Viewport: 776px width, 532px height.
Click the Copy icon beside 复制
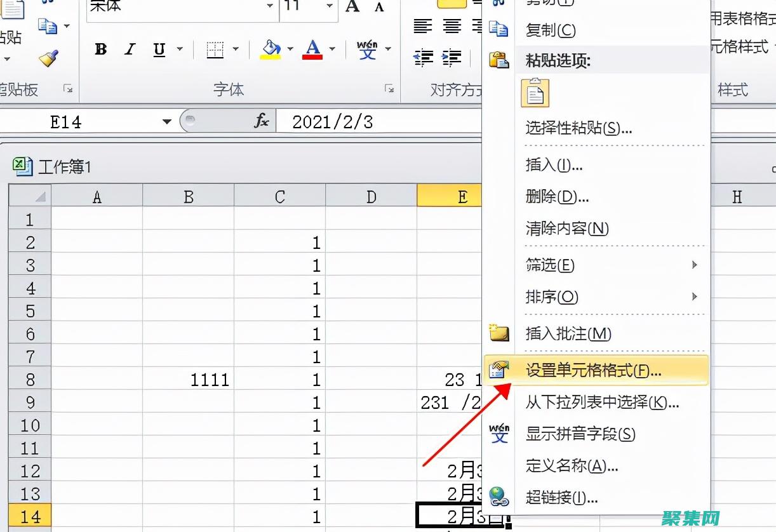click(x=499, y=30)
